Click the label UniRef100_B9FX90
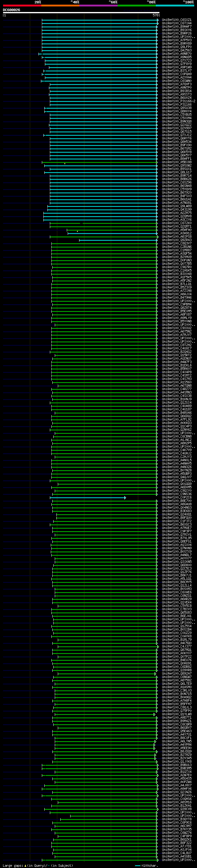Screen dimensions: 197x868 [176, 145]
